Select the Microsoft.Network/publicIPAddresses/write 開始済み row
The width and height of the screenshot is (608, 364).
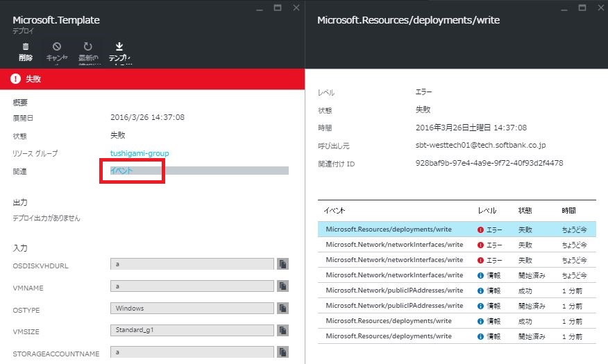(x=457, y=306)
